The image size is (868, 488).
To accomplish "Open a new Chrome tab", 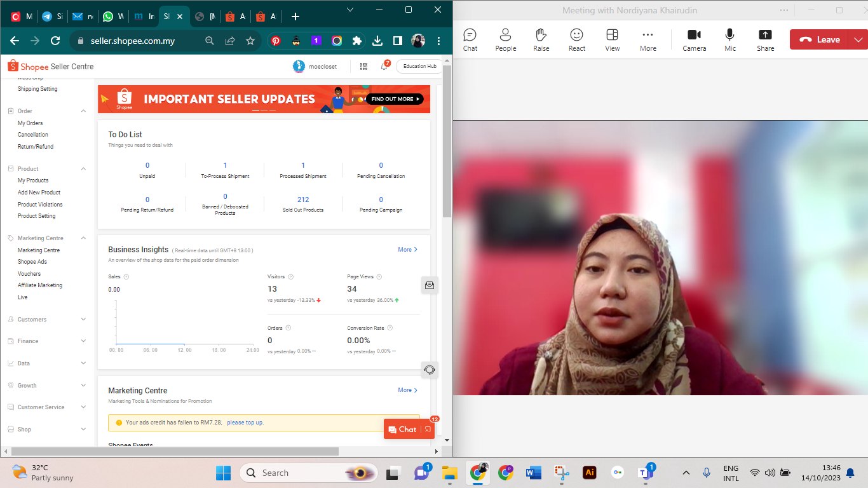I will [295, 17].
